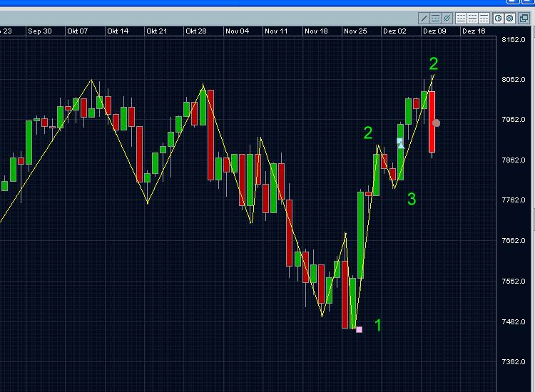535x392 pixels.
Task: Click the 'Nov 25' date axis label
Action: coord(355,31)
